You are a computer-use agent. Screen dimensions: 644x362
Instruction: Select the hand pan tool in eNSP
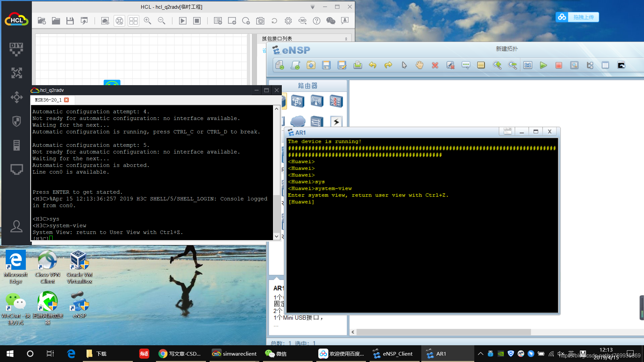[419, 65]
